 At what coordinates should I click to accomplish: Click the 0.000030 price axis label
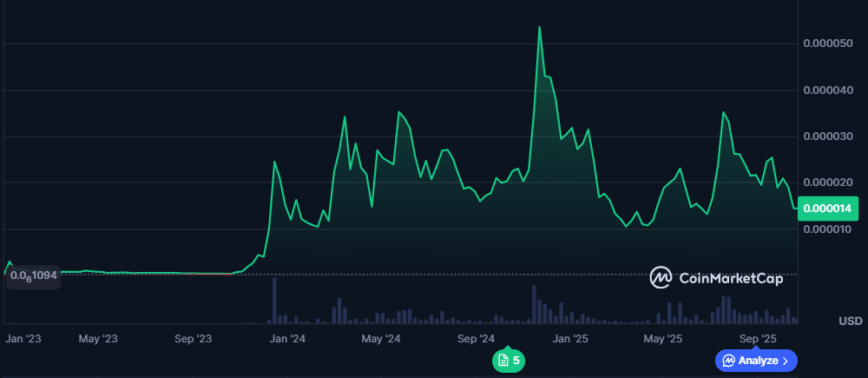829,136
